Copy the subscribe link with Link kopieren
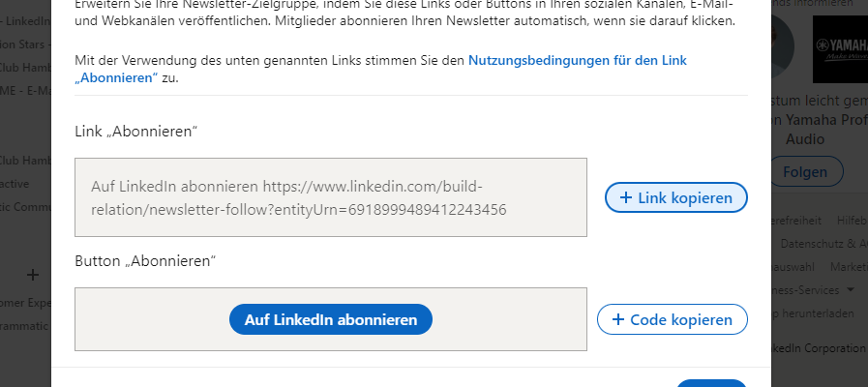 pyautogui.click(x=675, y=197)
